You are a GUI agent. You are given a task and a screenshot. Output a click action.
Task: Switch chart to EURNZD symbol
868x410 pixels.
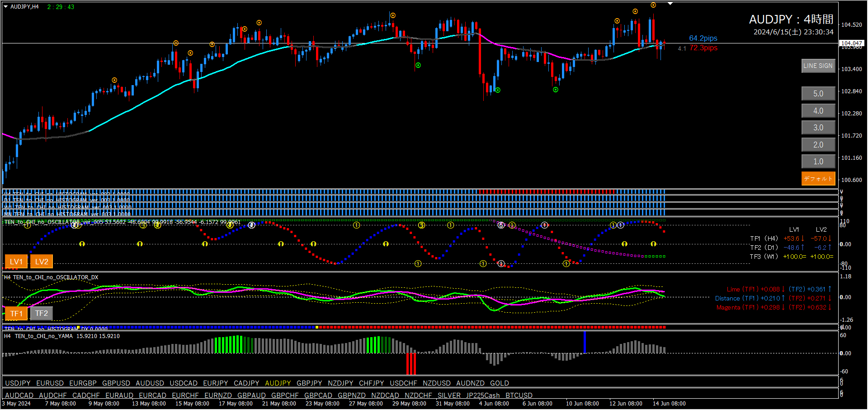point(218,396)
